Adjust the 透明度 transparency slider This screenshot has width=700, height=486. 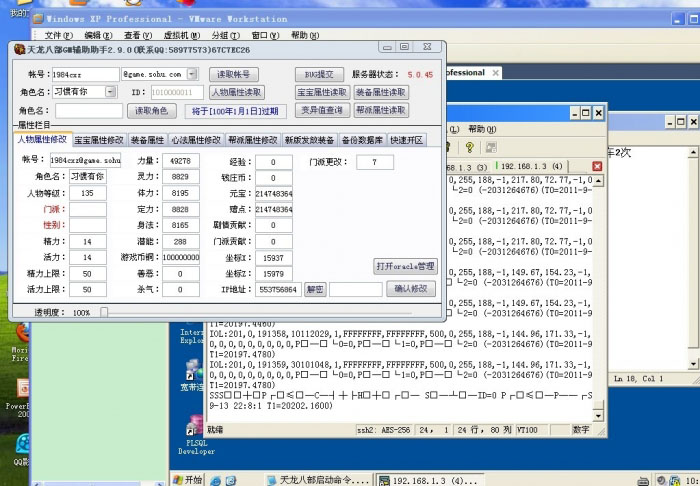click(105, 312)
